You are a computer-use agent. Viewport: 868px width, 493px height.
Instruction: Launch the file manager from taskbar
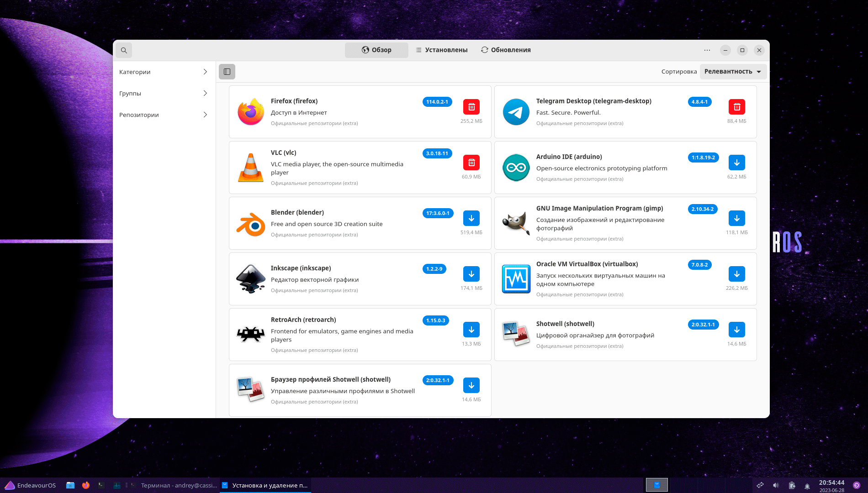click(70, 485)
